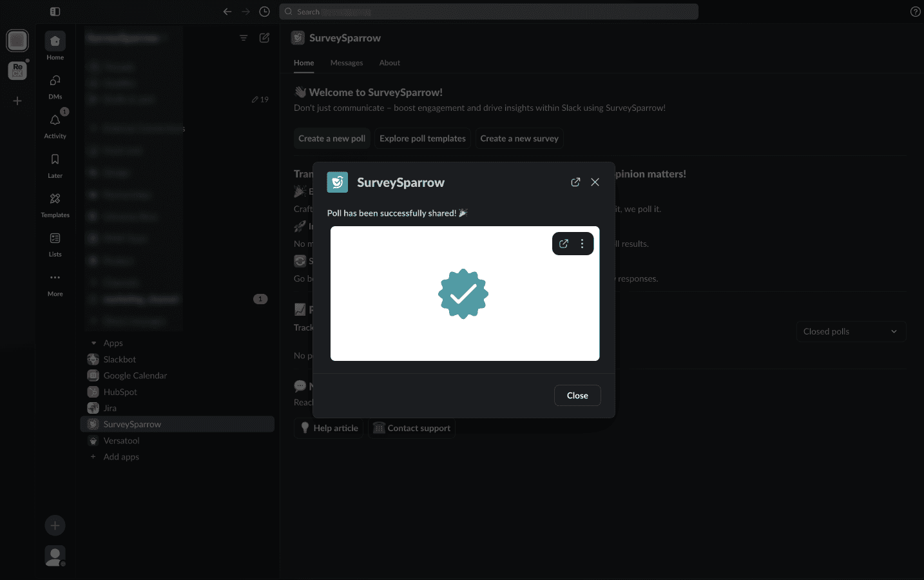
Task: Switch to the About tab
Action: tap(389, 63)
